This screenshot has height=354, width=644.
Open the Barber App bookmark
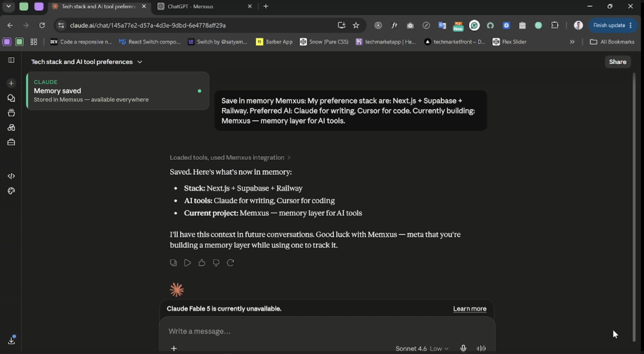pos(274,42)
